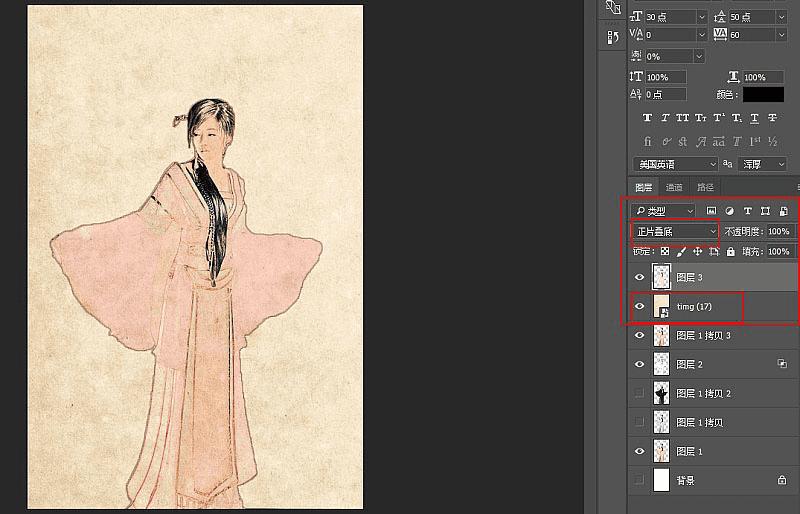Expand the 类型 layer filter dropdown
Image resolution: width=800 pixels, height=514 pixels.
tap(663, 211)
